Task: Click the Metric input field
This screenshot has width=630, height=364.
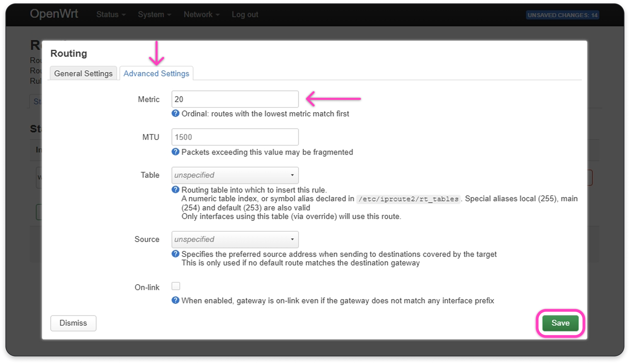Action: pyautogui.click(x=235, y=99)
